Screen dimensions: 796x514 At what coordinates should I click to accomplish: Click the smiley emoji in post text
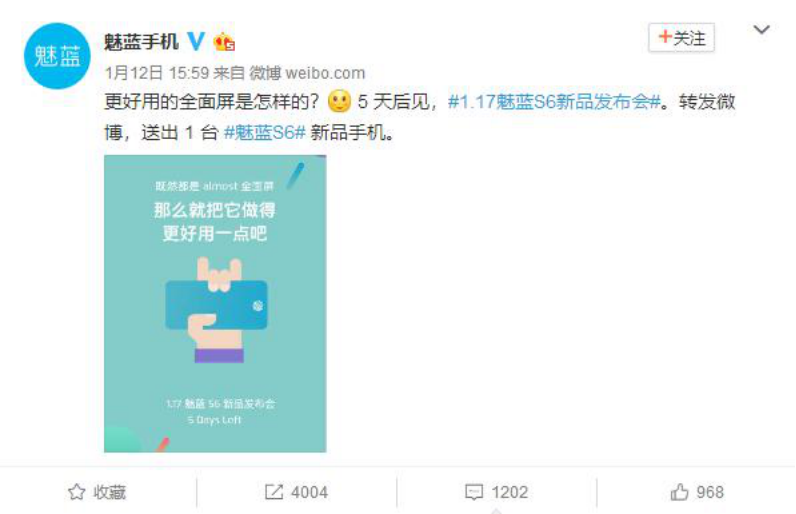(340, 101)
